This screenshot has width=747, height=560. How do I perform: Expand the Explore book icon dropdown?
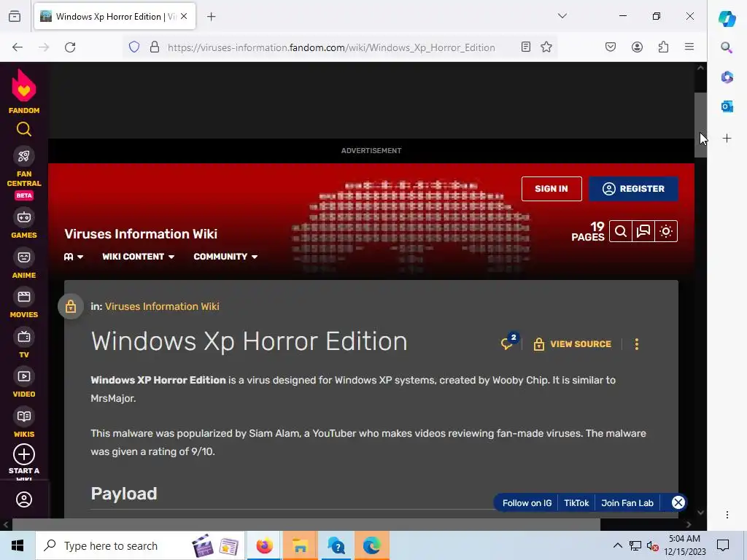[74, 257]
